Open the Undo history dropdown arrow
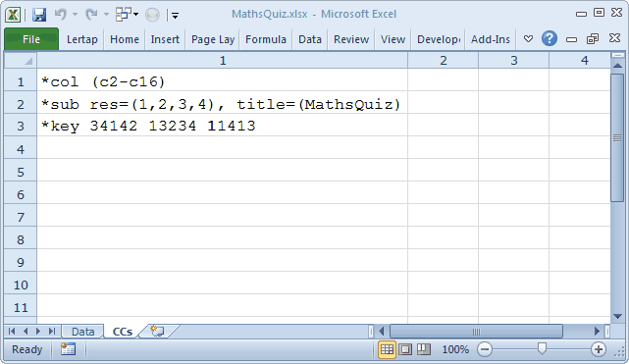 (75, 15)
